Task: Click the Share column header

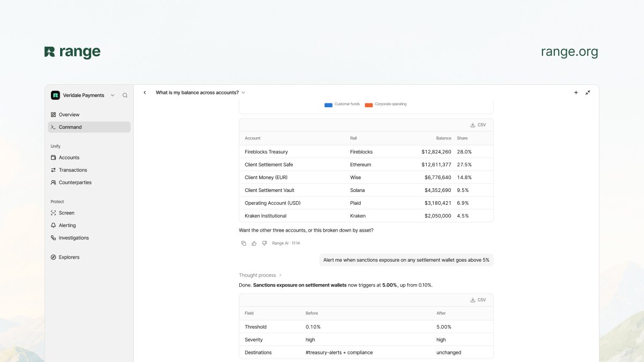Action: [462, 138]
